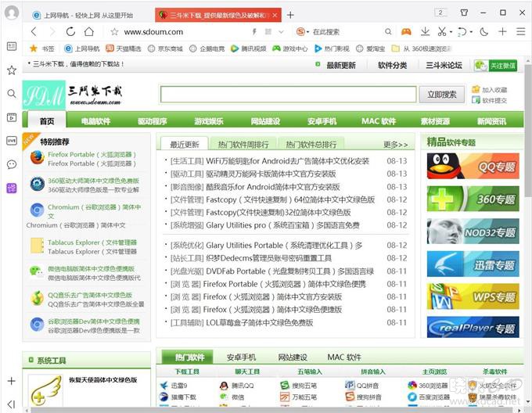Open WPS专题 banner

coord(473,296)
